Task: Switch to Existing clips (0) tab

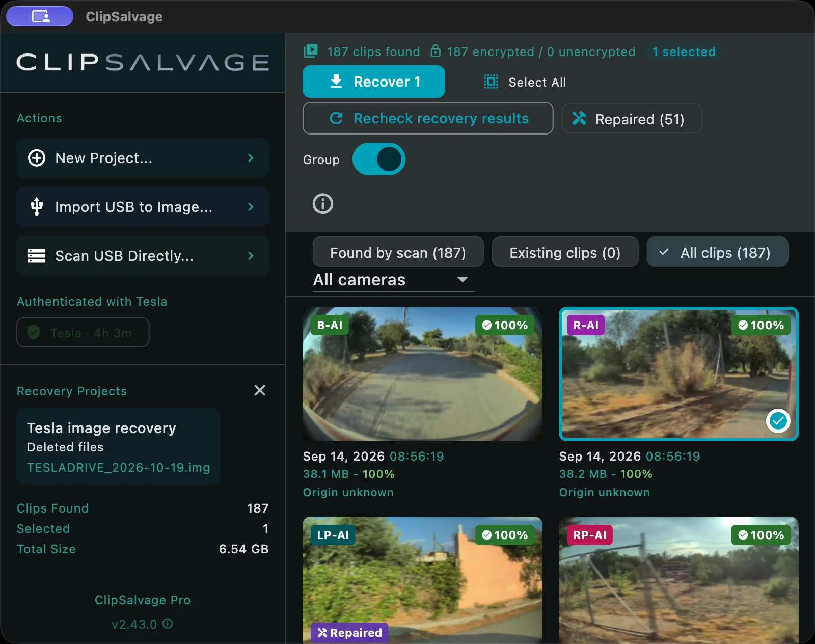Action: coord(565,252)
